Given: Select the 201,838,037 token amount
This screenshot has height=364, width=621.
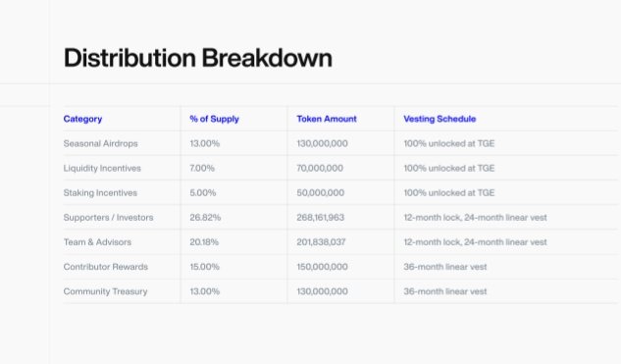Looking at the screenshot, I should 321,242.
